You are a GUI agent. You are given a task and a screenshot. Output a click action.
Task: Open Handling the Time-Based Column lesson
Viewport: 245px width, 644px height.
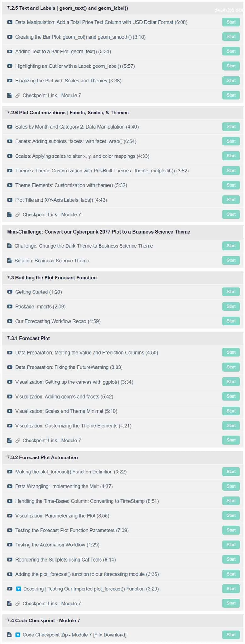[x=87, y=501]
